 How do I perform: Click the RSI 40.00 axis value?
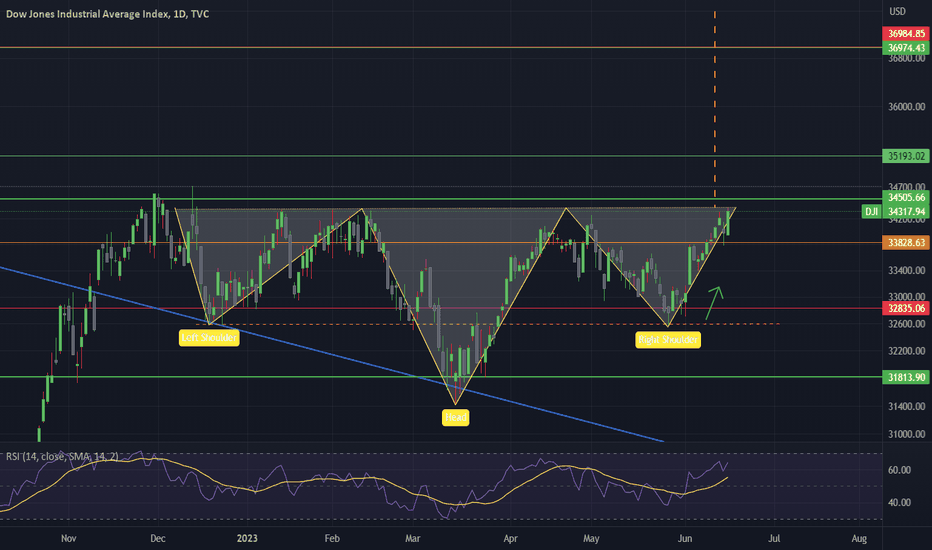pos(899,502)
